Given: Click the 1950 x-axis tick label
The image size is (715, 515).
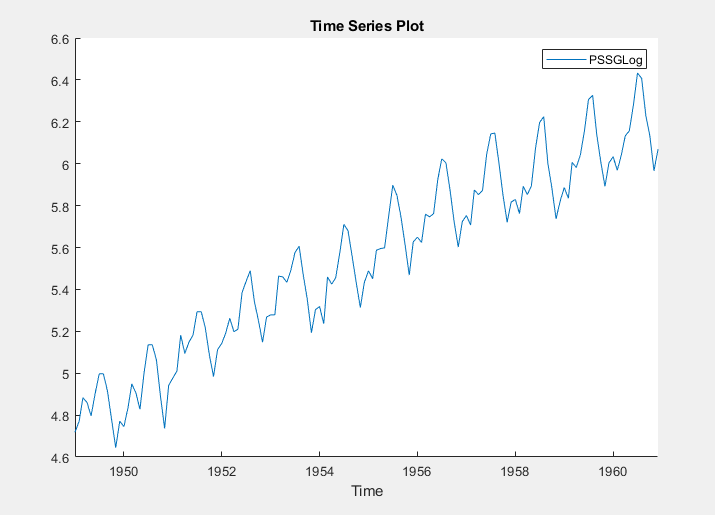Looking at the screenshot, I should coord(123,471).
